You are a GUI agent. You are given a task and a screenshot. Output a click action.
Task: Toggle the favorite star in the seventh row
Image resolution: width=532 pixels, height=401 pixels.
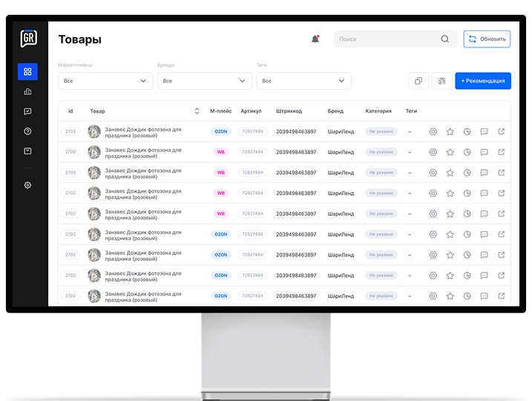(x=450, y=255)
